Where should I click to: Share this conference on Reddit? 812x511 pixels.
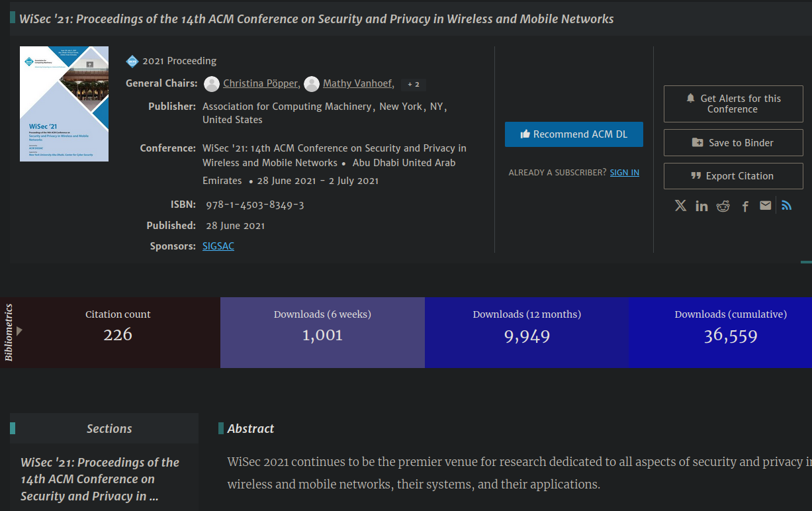click(x=723, y=207)
